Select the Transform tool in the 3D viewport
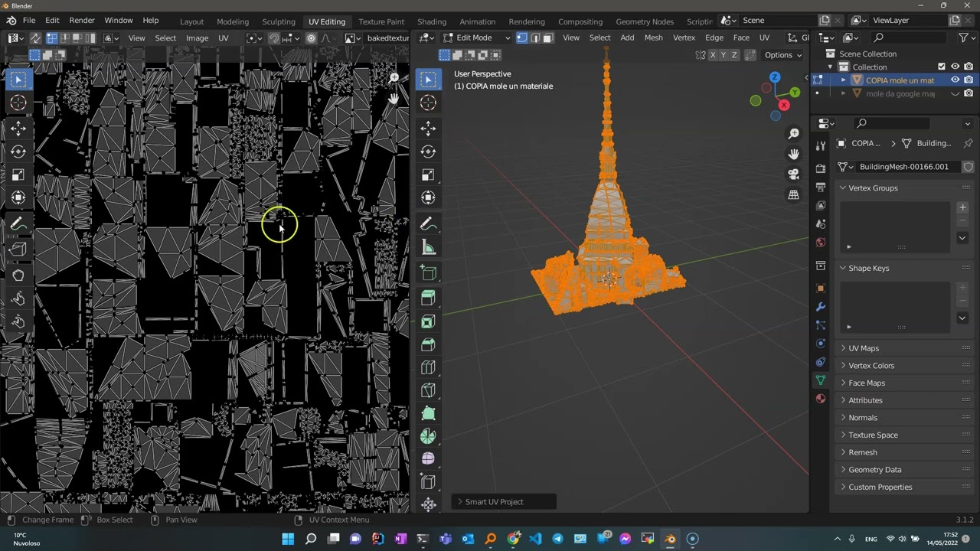Screen dimensions: 980x551 (428, 197)
